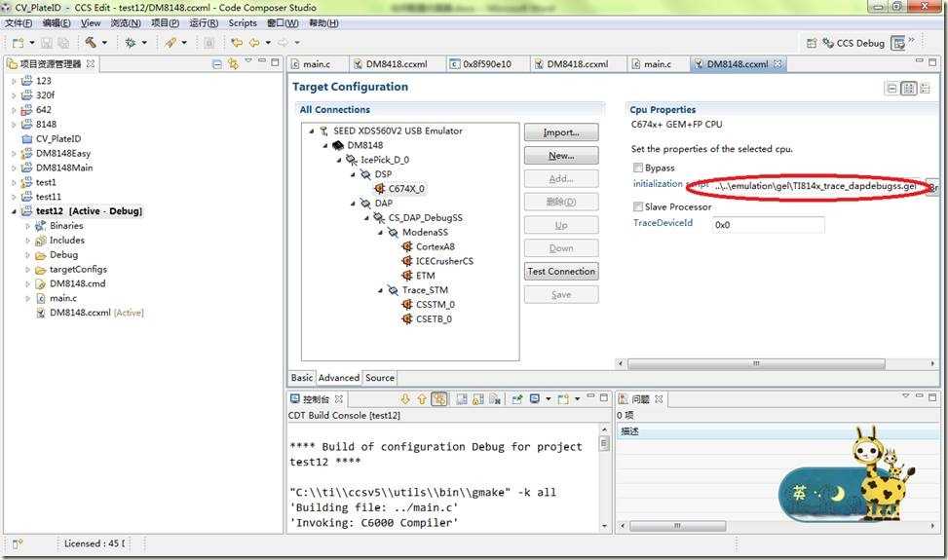
Task: Click Open Console icon
Action: (563, 399)
